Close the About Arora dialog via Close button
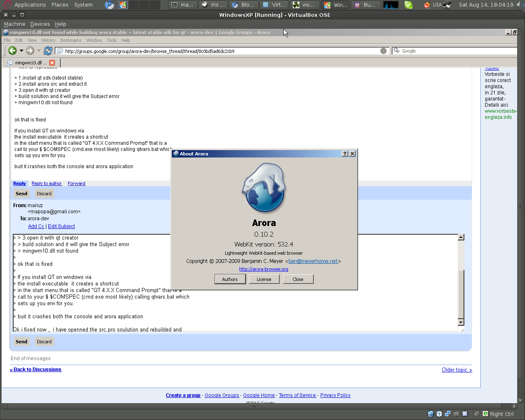Viewport: 525px width, 420px height. pos(298,279)
